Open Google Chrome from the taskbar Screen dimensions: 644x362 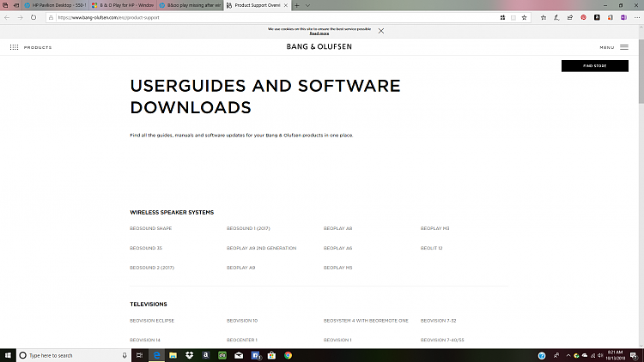288,355
